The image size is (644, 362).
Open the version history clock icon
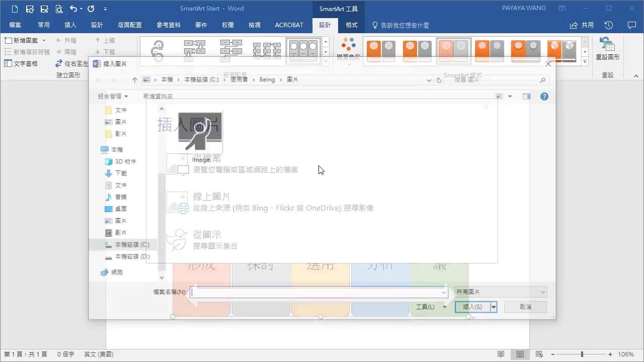pyautogui.click(x=609, y=25)
